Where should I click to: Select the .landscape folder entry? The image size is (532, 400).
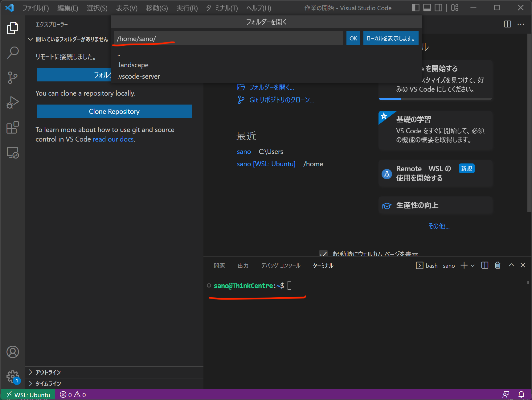click(267, 65)
